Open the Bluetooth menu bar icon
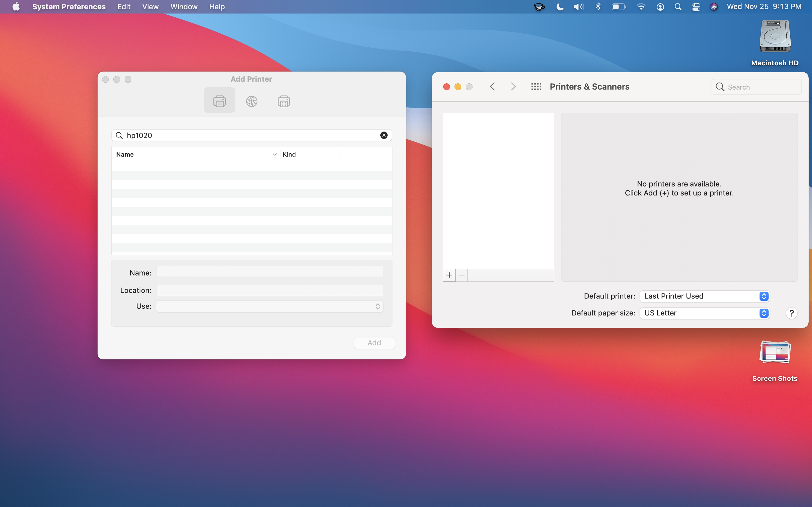 pyautogui.click(x=598, y=7)
